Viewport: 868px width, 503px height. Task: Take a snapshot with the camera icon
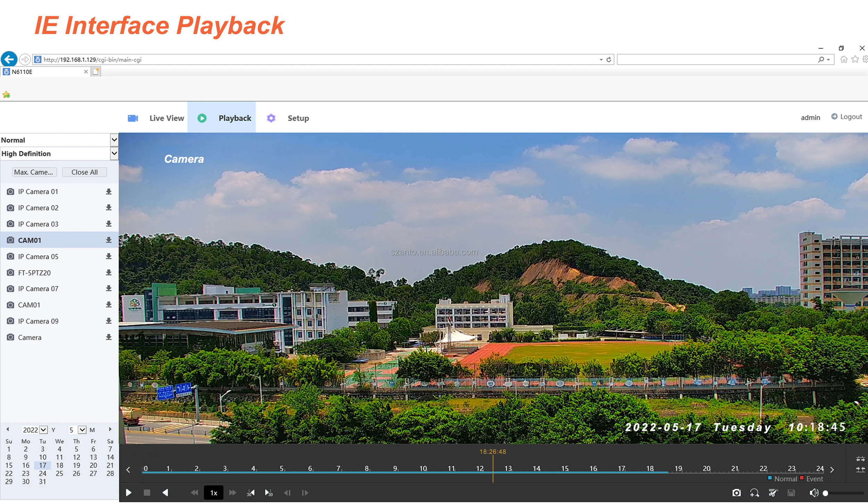point(736,493)
